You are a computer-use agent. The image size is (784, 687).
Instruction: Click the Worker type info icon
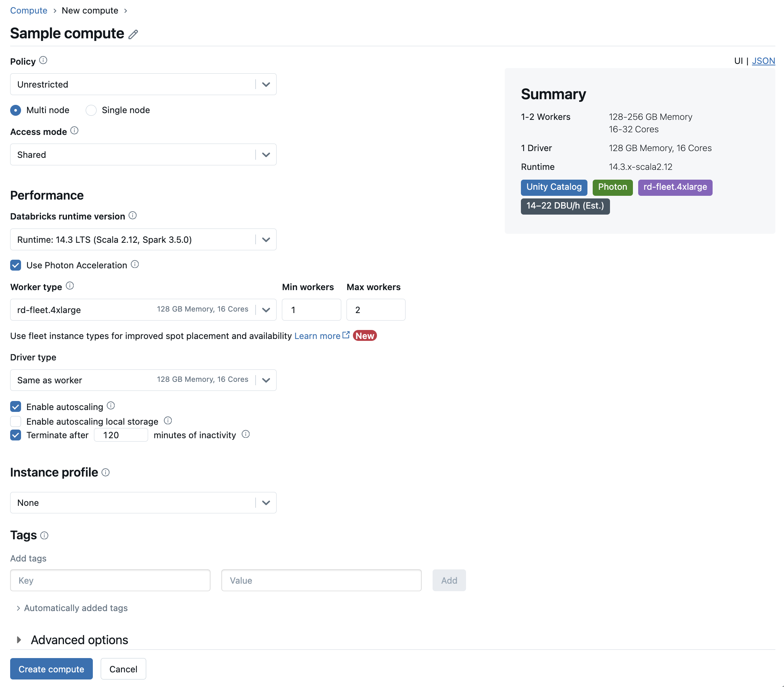coord(70,286)
